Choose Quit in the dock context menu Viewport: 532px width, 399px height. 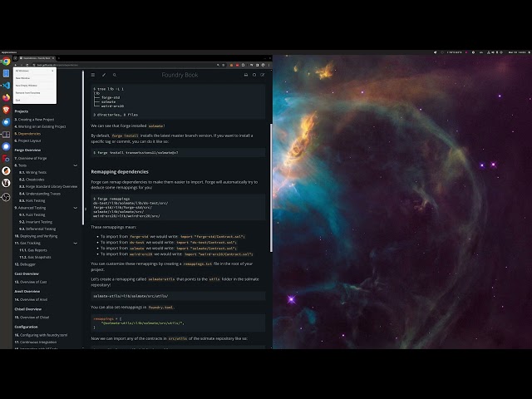click(x=35, y=100)
